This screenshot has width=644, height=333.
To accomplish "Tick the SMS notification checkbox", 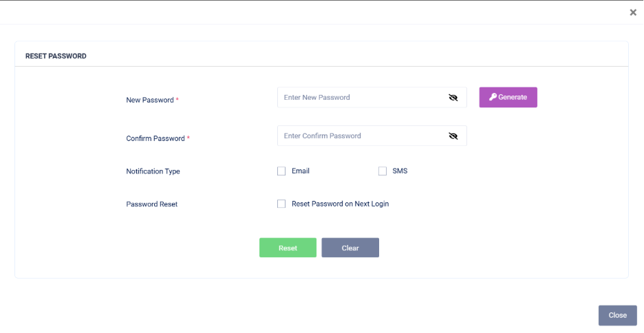I will coord(383,171).
